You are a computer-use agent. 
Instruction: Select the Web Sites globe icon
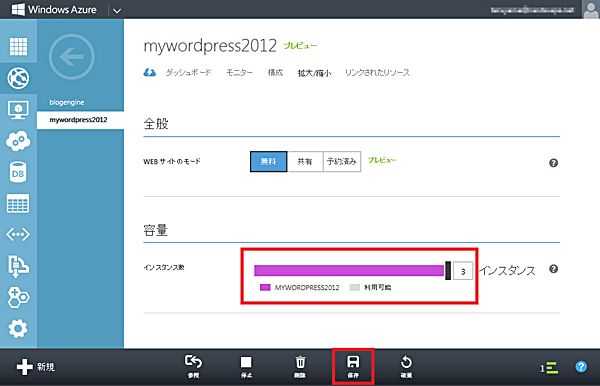pos(18,78)
